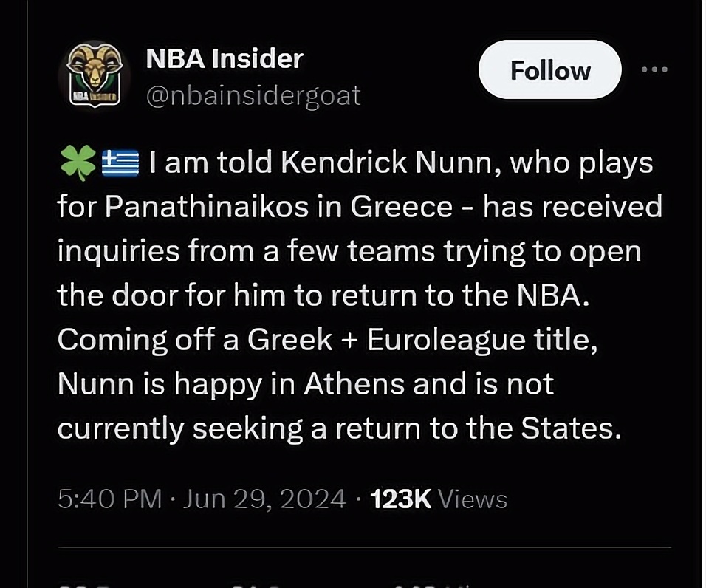Click the Greek flag emoji in the tweet
The image size is (706, 588).
click(x=120, y=163)
